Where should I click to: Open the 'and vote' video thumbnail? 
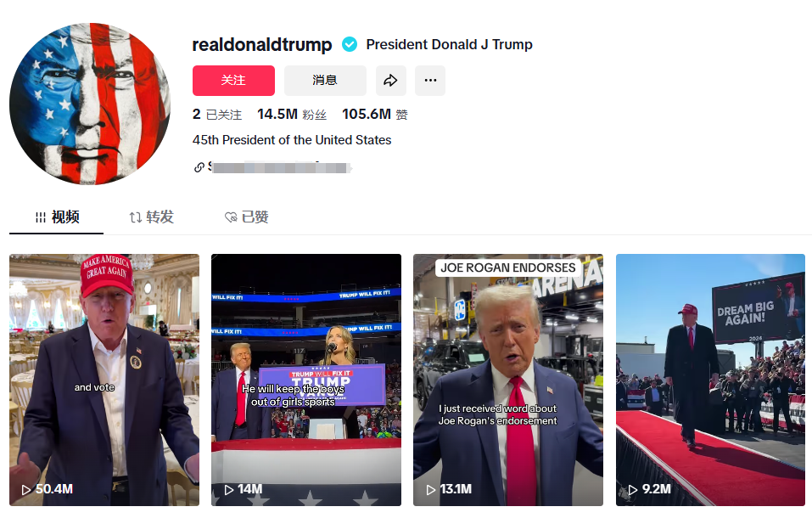[104, 380]
